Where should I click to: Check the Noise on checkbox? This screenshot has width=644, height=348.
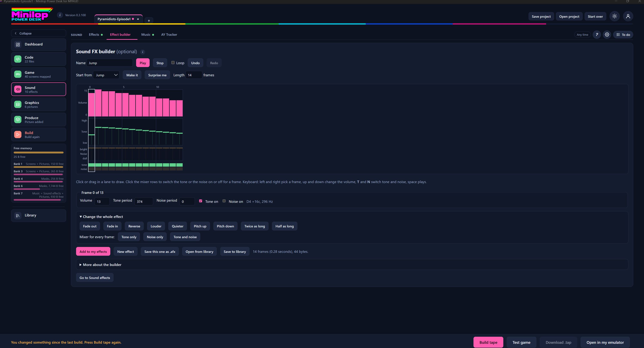pyautogui.click(x=224, y=201)
